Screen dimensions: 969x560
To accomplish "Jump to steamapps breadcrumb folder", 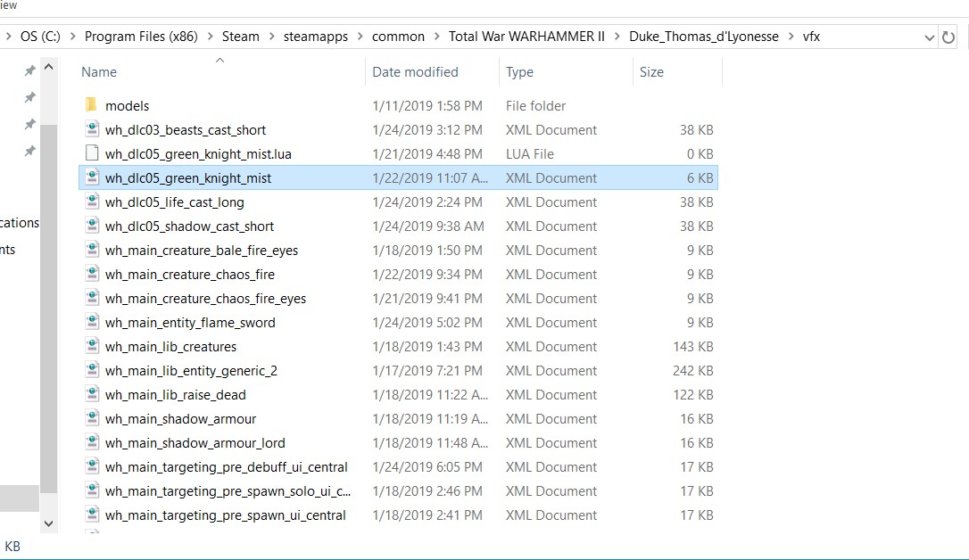I will point(316,37).
